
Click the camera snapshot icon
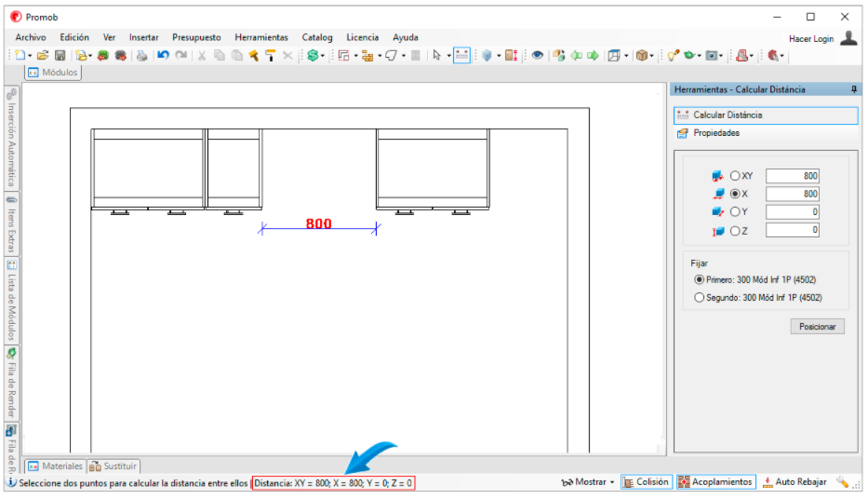pos(712,55)
